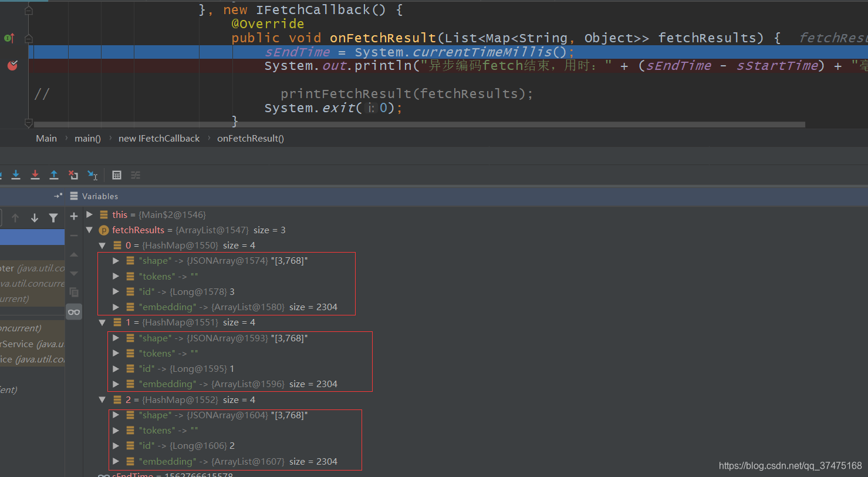Toggle fold marker beside the onFetchResult line
868x477 pixels.
click(29, 38)
